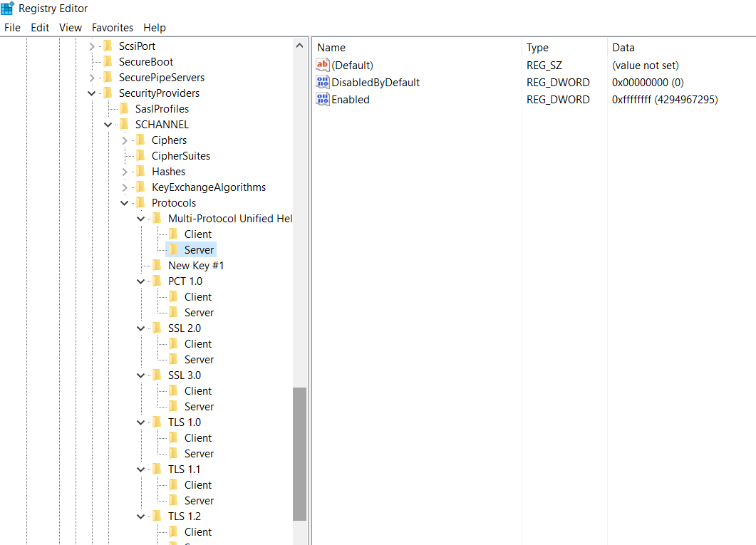Select Client under SSL 3.0
This screenshot has height=545, width=756.
click(197, 391)
